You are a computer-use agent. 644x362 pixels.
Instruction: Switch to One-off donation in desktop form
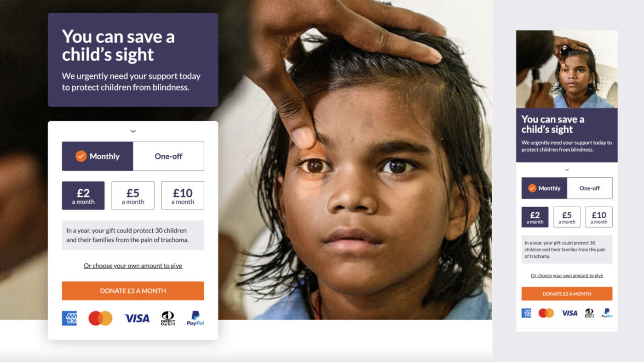pyautogui.click(x=168, y=156)
